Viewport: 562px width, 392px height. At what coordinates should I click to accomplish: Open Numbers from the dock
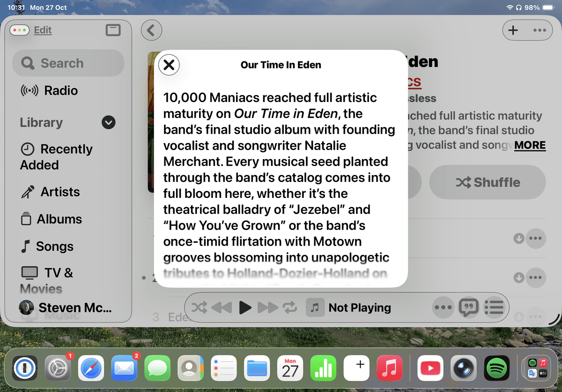[324, 368]
